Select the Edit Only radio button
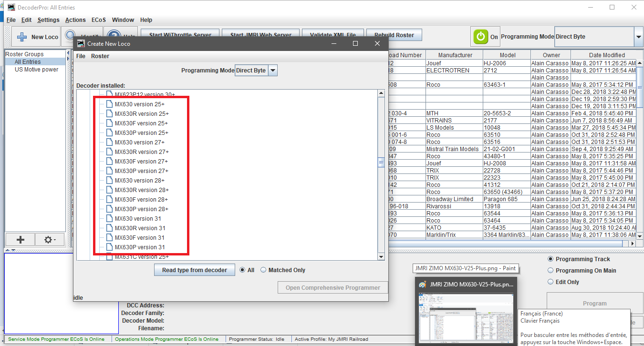644x346 pixels. click(551, 282)
